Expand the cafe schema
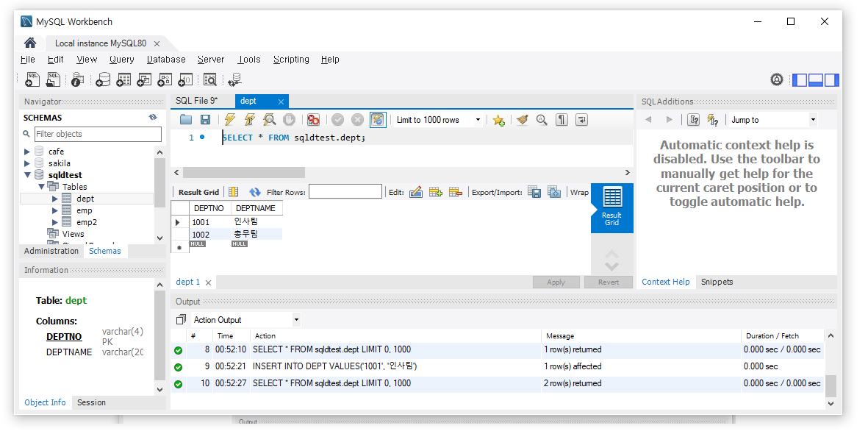Viewport: 868px width, 434px height. click(x=27, y=152)
